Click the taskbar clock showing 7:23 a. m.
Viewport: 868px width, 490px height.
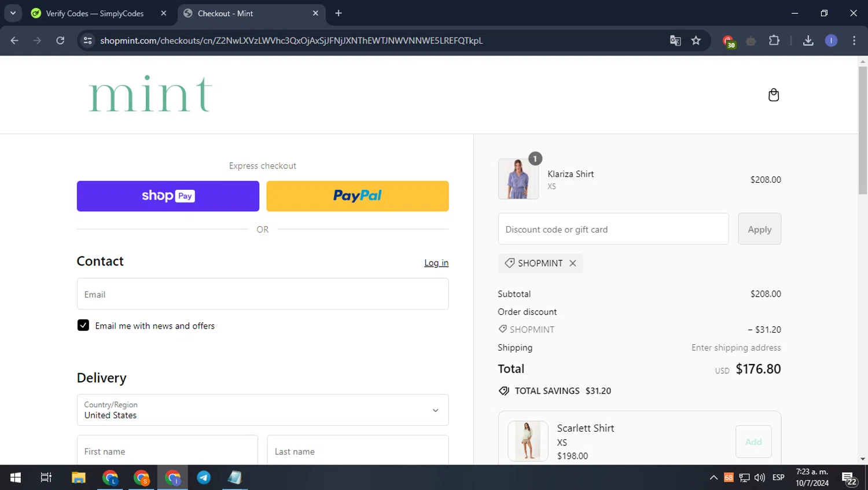click(812, 477)
